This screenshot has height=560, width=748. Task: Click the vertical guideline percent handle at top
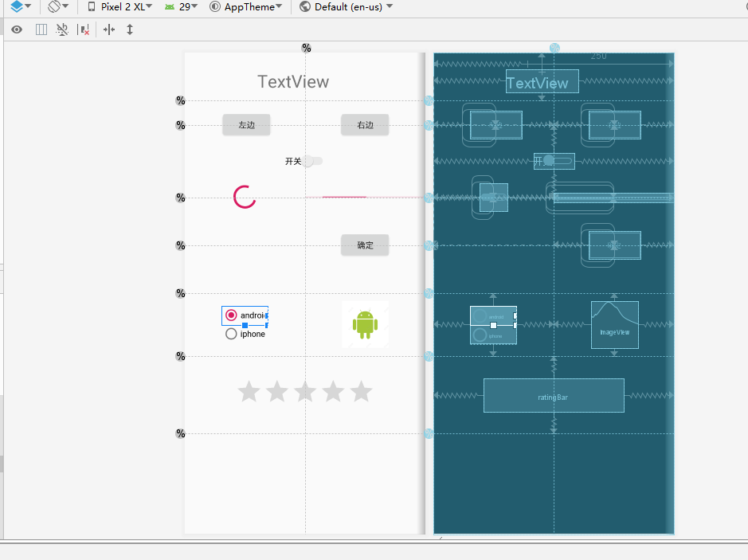(306, 48)
